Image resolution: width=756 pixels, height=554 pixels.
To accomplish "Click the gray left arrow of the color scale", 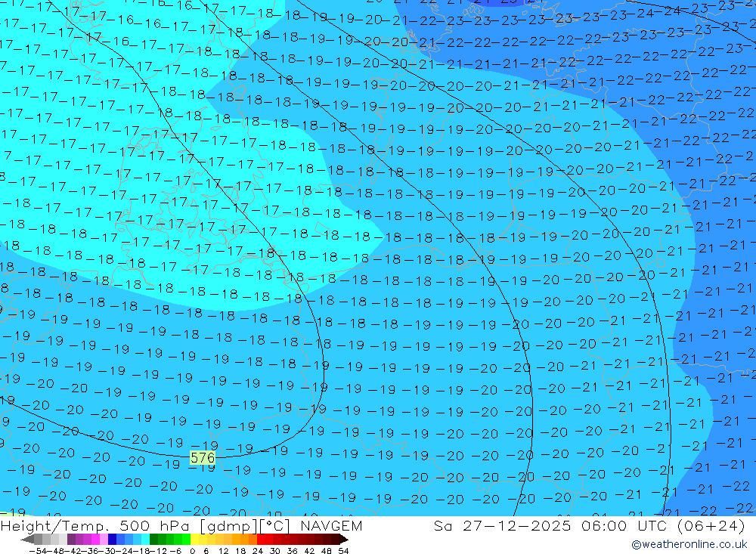I will [27, 540].
